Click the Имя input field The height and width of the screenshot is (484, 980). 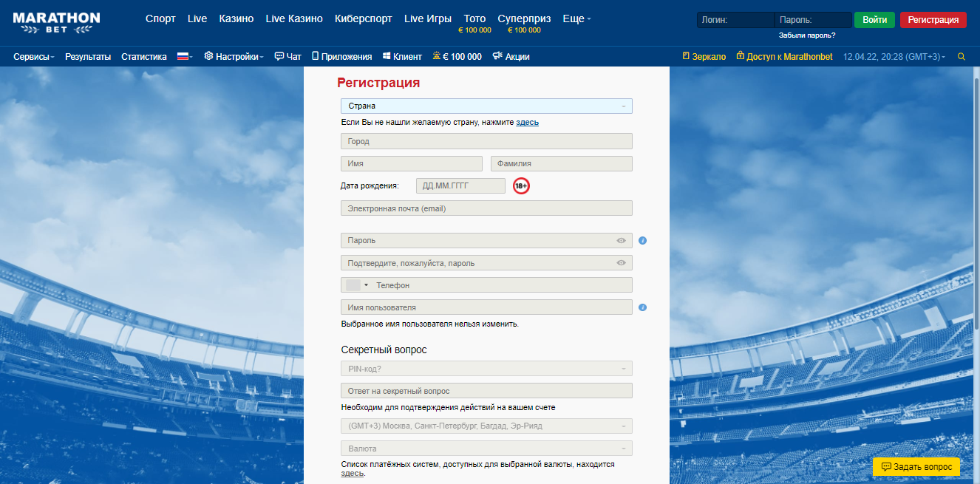coord(411,163)
